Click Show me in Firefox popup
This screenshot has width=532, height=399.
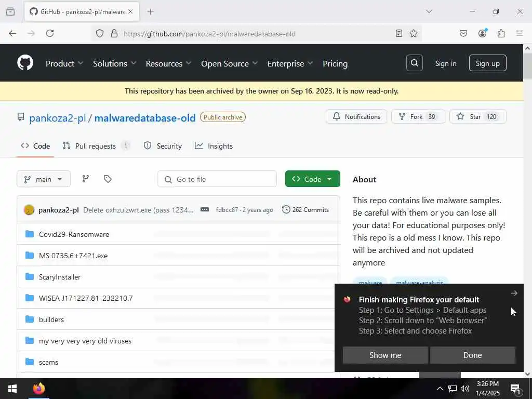coord(385,355)
